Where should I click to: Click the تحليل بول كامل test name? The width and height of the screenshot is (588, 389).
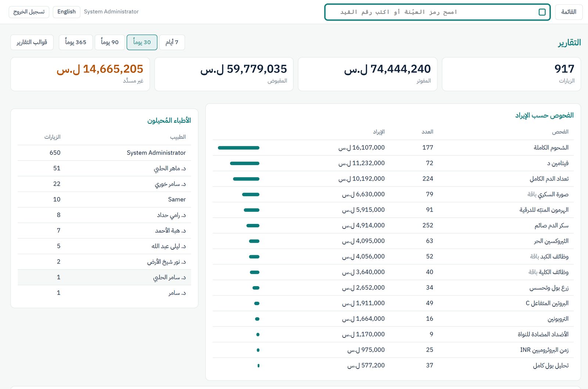(551, 365)
